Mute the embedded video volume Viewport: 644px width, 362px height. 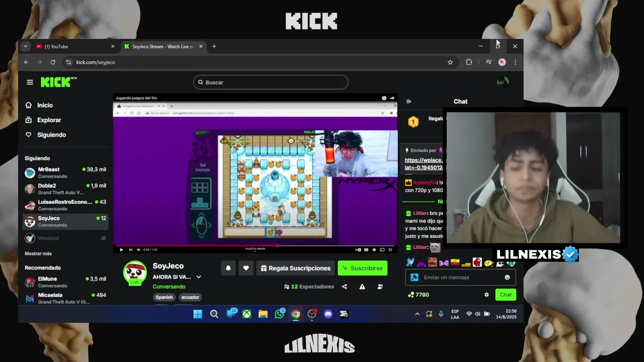coord(138,249)
